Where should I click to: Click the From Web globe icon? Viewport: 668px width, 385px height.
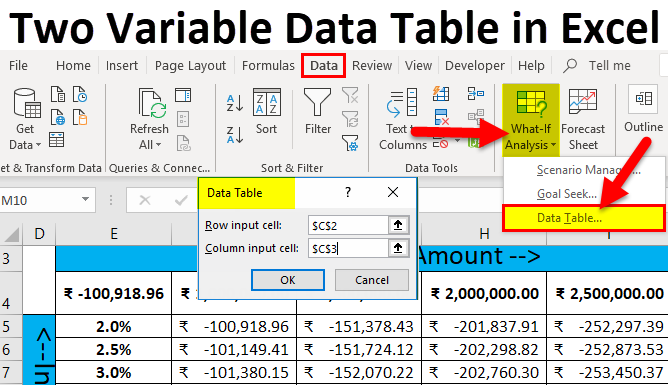click(x=58, y=117)
